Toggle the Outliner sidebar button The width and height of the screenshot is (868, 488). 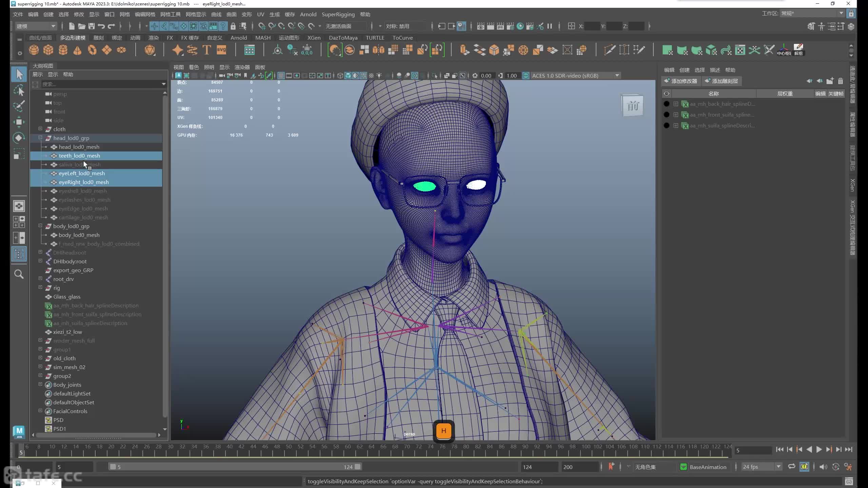(19, 254)
